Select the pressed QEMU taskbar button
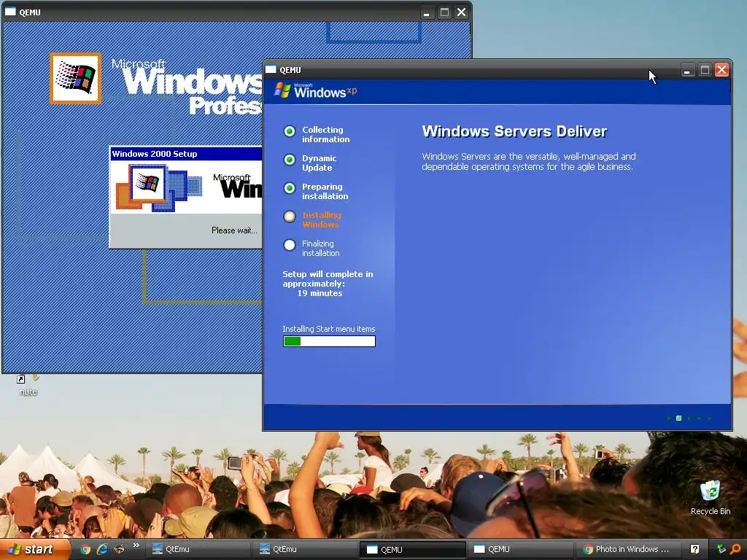Screen dimensions: 747x560 pos(413,550)
